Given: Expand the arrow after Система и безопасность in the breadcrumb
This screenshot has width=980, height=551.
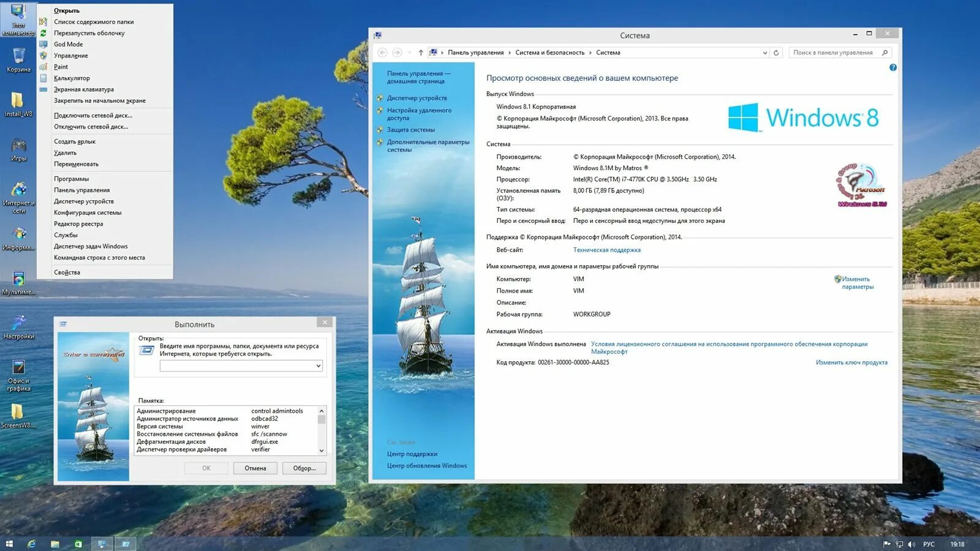Looking at the screenshot, I should [590, 53].
